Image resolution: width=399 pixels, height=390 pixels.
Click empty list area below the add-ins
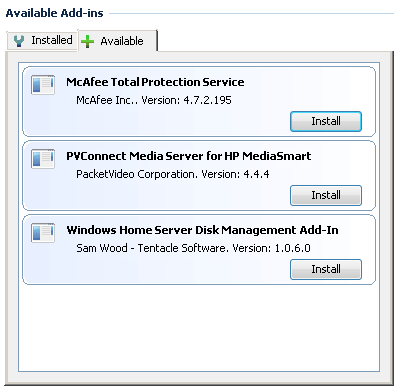click(x=199, y=328)
